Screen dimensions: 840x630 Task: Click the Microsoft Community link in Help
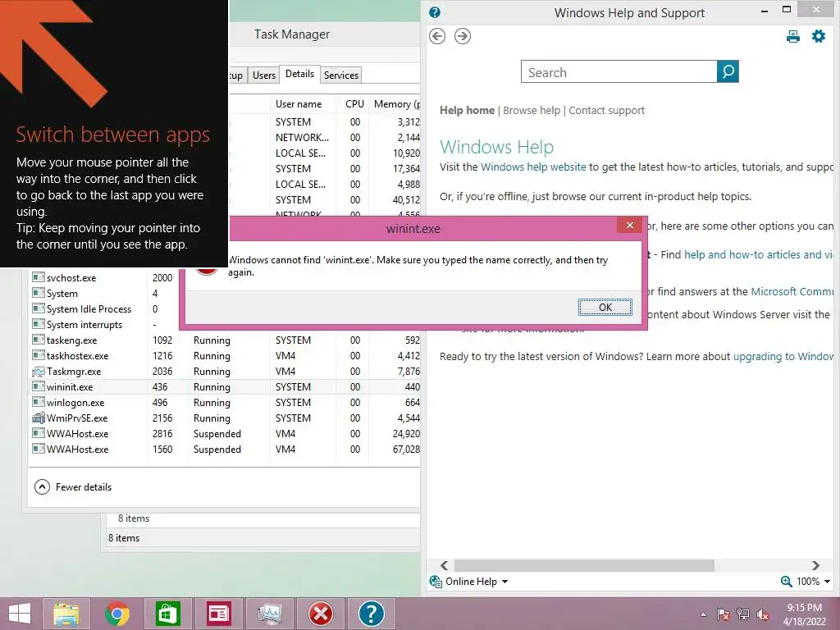point(792,291)
